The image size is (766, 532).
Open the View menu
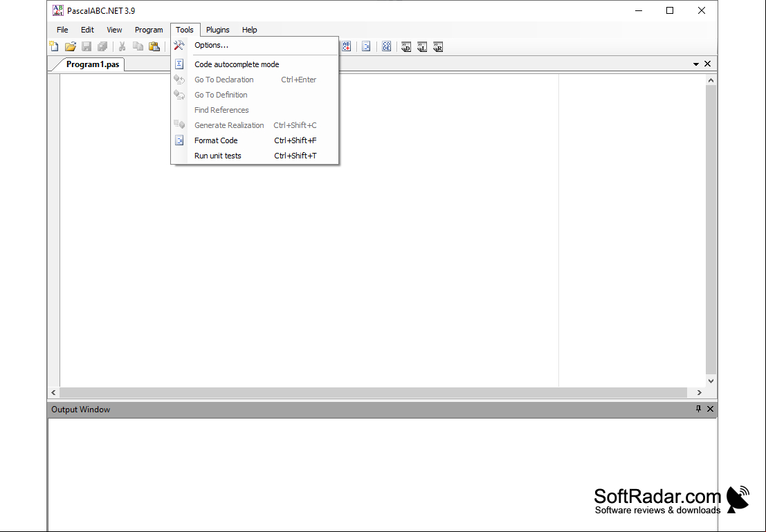click(114, 30)
